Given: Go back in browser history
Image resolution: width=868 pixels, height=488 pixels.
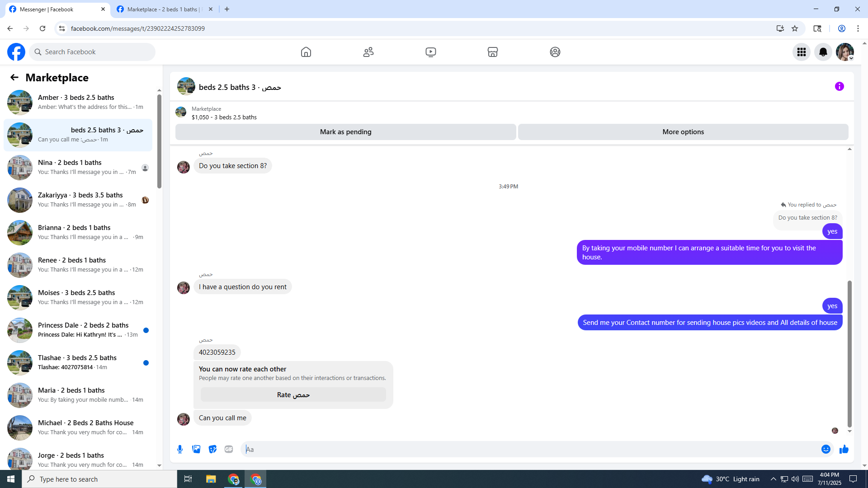Looking at the screenshot, I should 10,28.
